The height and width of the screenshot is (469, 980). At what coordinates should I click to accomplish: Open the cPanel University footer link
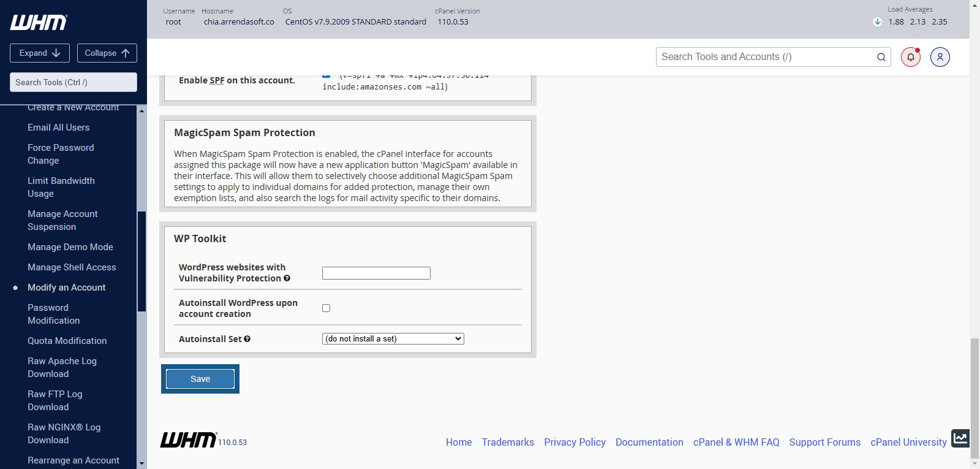coord(908,442)
